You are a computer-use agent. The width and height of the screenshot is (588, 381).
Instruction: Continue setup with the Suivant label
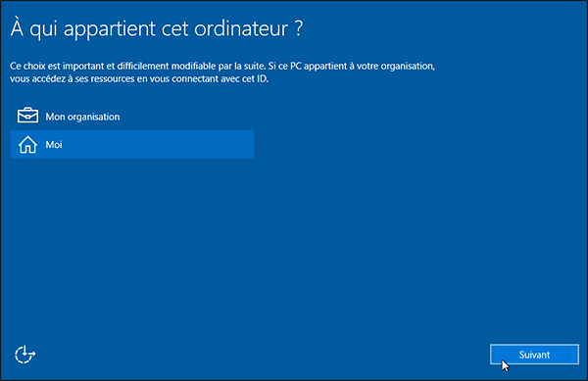(x=534, y=355)
